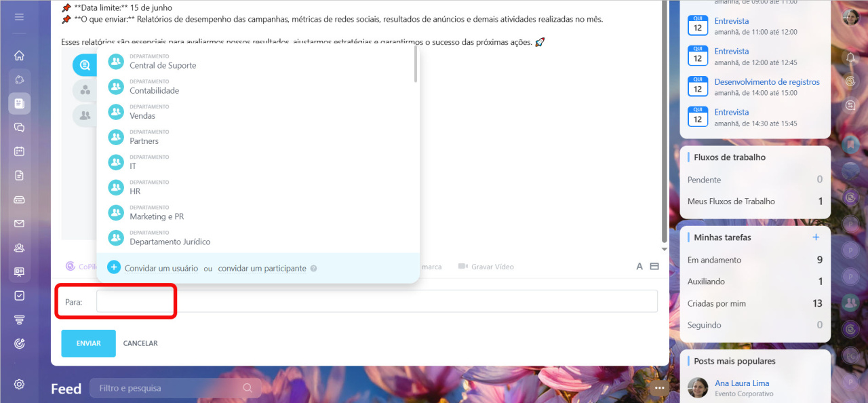Open Ana Laura Lima profile link

pos(742,383)
